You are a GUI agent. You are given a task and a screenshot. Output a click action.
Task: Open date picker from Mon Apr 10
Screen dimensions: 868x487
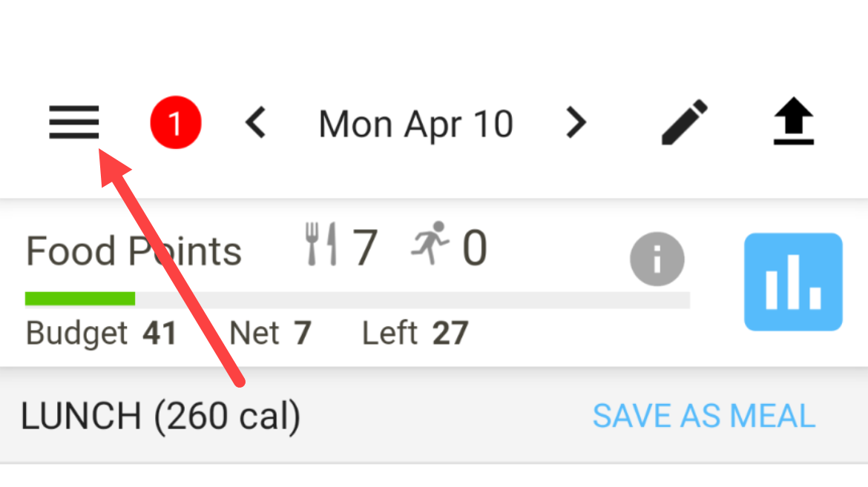tap(415, 124)
